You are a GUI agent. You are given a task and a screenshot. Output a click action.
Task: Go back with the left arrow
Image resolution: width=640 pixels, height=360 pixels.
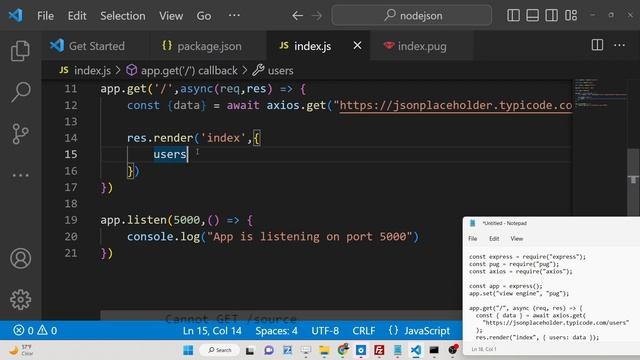coord(298,16)
